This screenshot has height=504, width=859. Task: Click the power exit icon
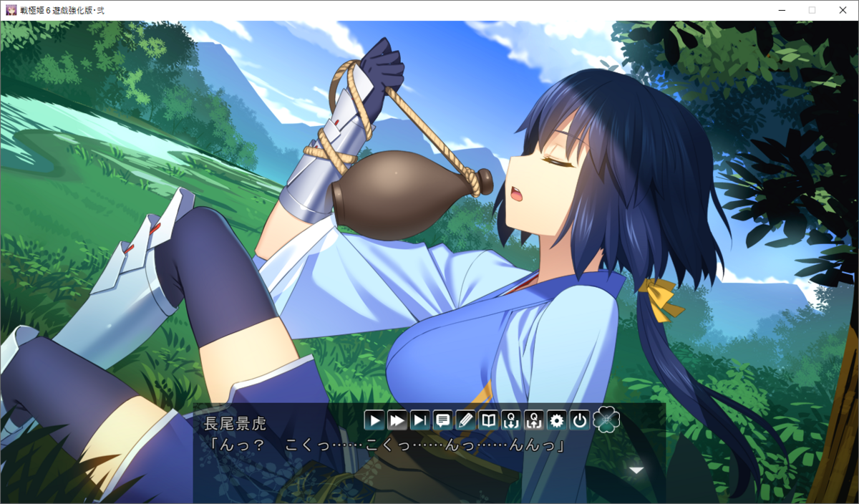point(579,420)
